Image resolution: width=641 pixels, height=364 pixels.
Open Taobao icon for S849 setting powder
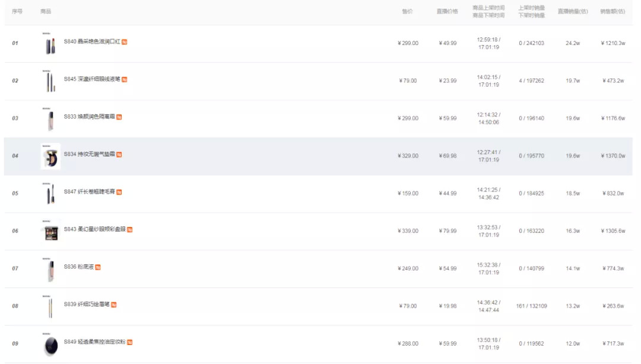(x=129, y=342)
